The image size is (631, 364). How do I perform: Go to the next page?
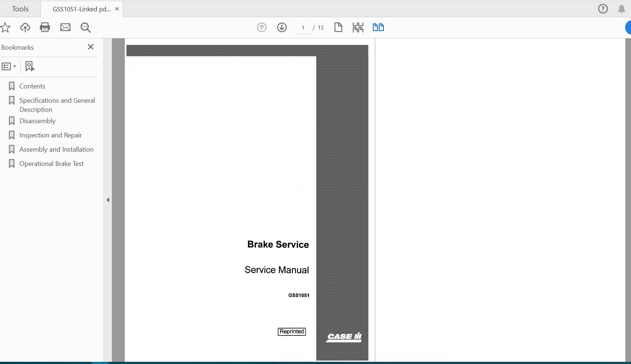(282, 27)
